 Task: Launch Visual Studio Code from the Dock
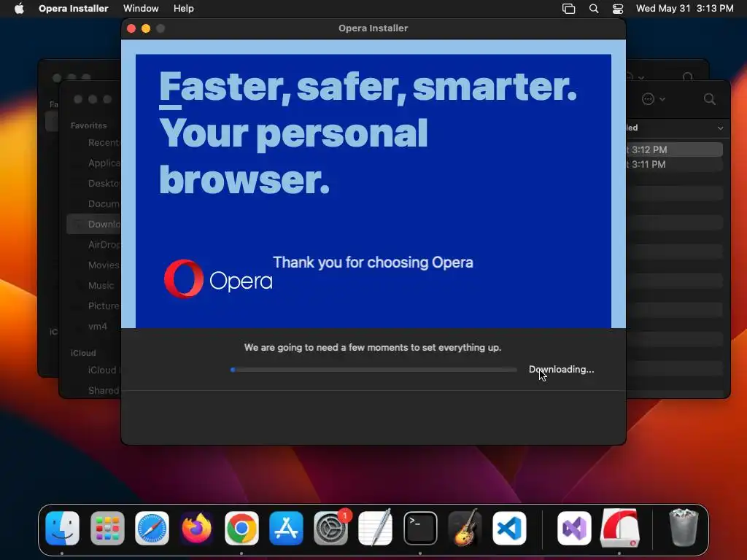point(509,528)
